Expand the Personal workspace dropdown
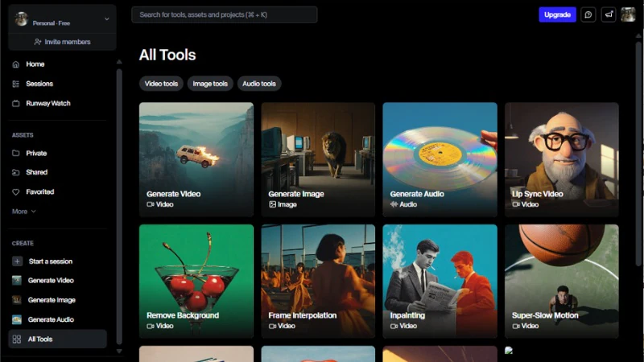Screen dimensions: 644x362 click(106, 19)
